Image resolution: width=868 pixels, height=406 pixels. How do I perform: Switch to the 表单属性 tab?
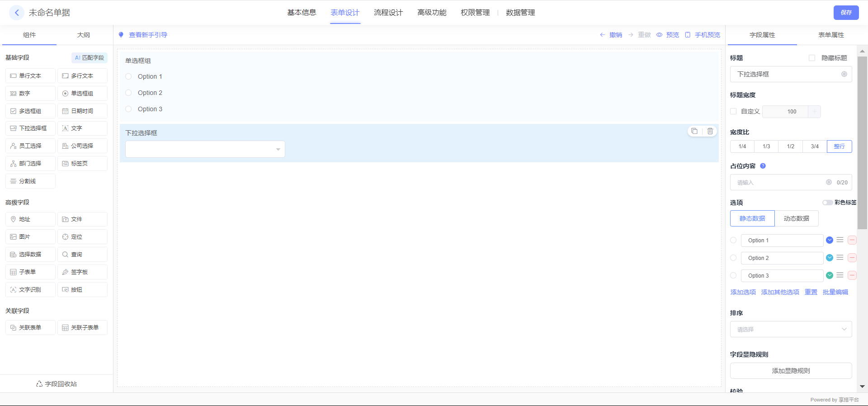pos(830,35)
